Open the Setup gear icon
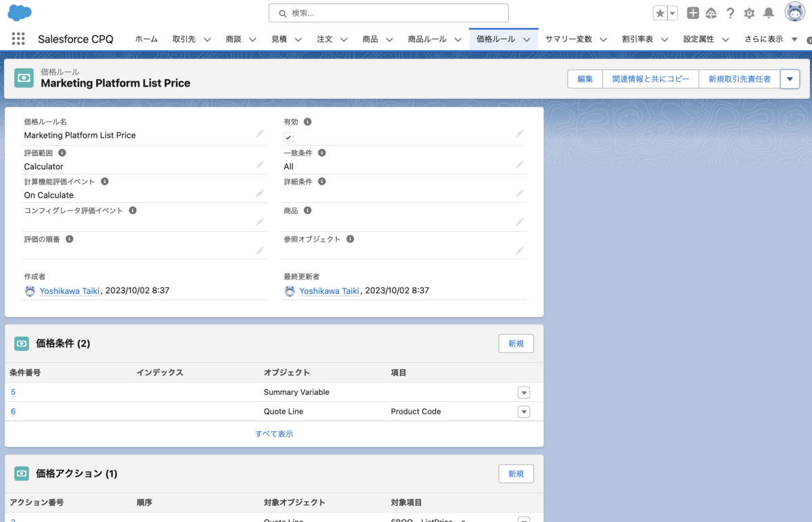Viewport: 812px width, 522px height. tap(749, 13)
